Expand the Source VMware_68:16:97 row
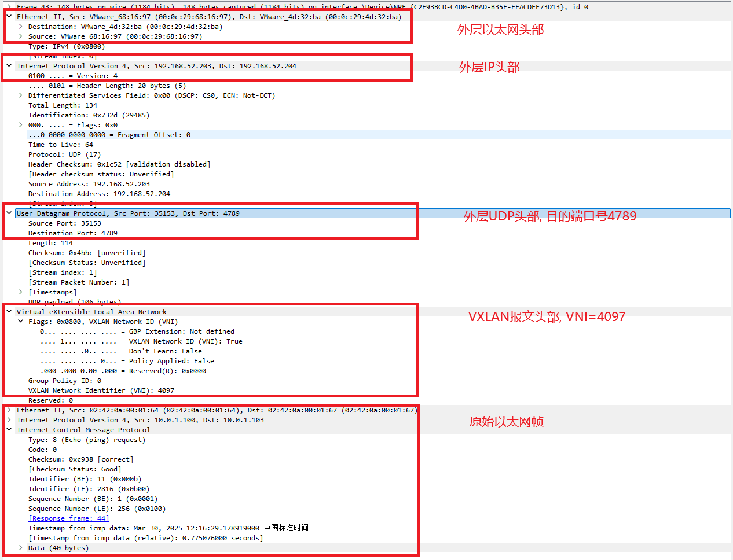This screenshot has height=560, width=733. coord(21,36)
